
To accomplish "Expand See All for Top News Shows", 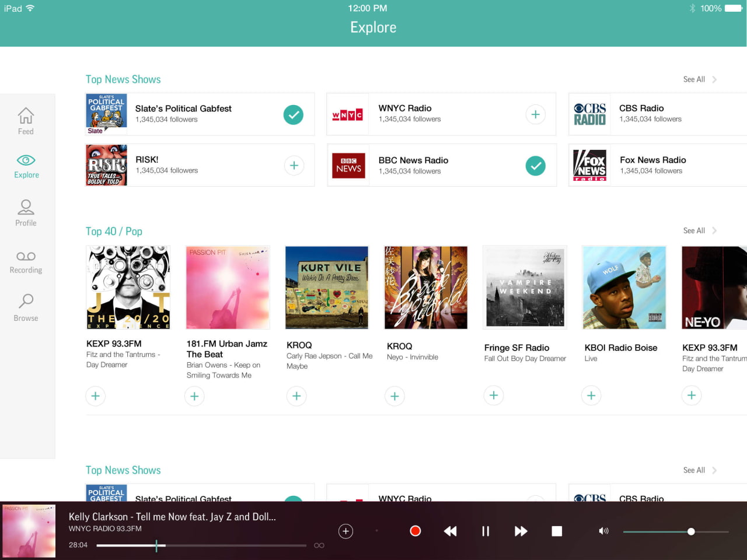I will (x=694, y=79).
